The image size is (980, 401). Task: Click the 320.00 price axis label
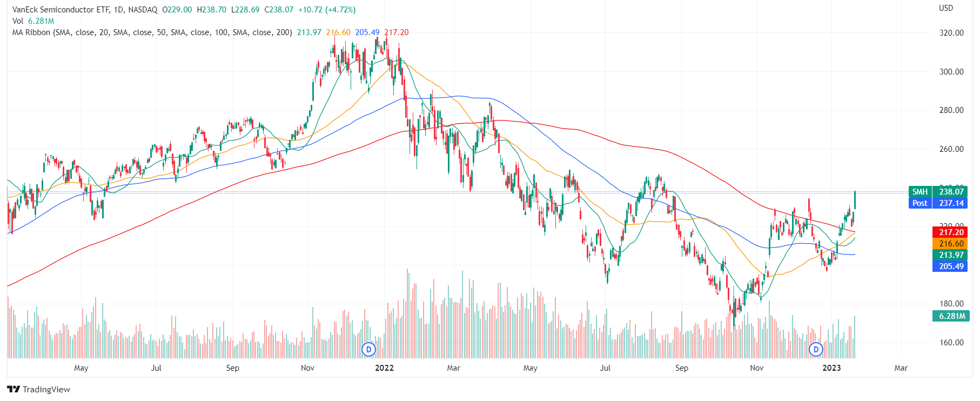[951, 33]
